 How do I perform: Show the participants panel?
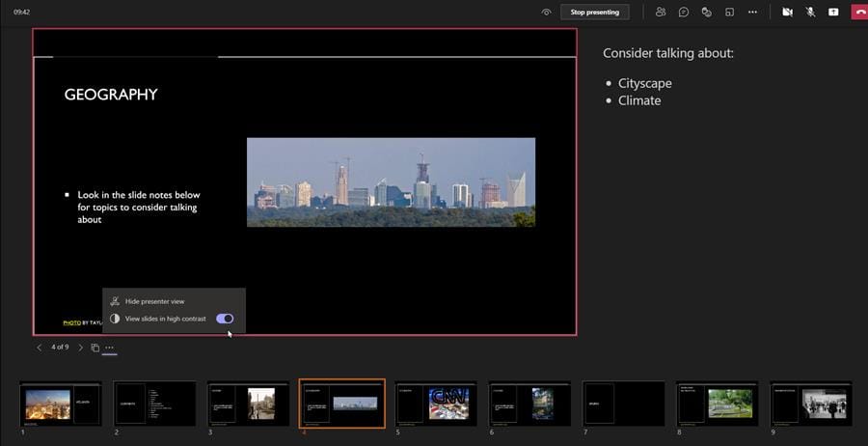(x=661, y=13)
